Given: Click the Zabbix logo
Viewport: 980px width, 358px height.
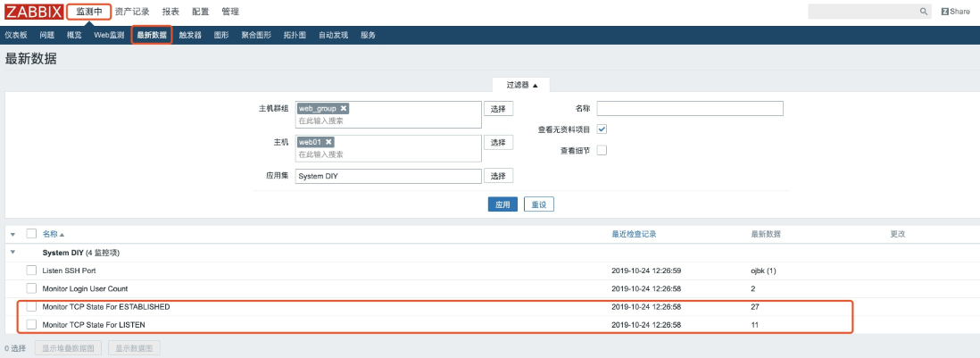Looking at the screenshot, I should (33, 12).
